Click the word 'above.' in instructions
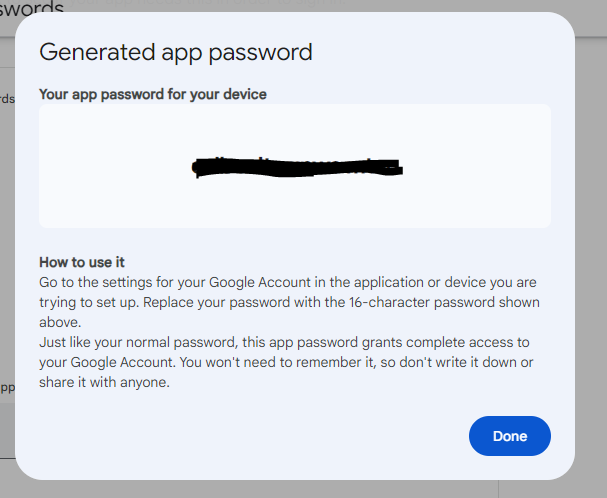This screenshot has width=607, height=498. [x=60, y=322]
